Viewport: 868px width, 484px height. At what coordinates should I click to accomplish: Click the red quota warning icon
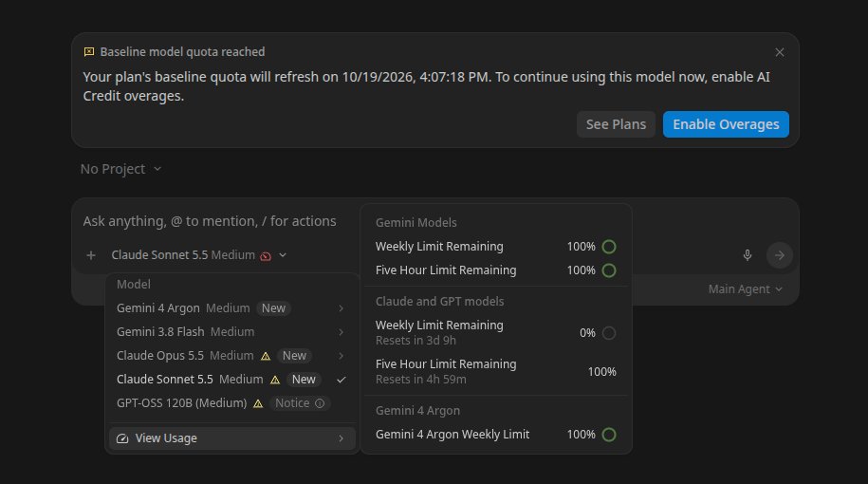click(x=266, y=256)
